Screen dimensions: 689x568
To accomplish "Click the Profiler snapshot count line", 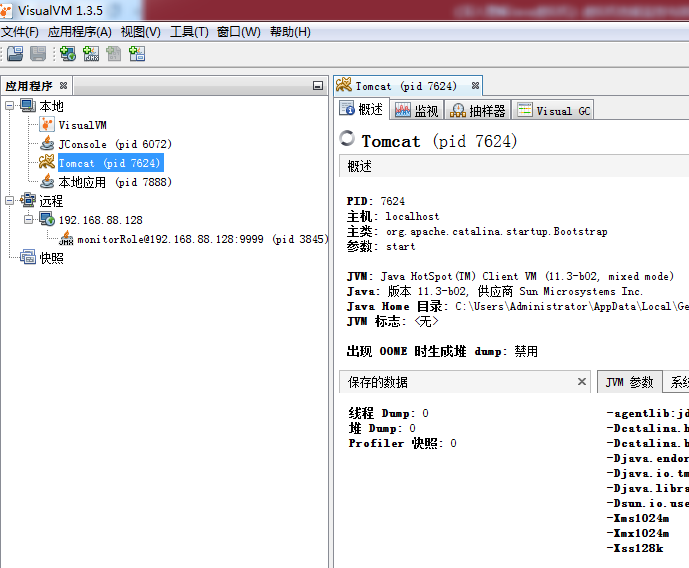I will [x=403, y=443].
